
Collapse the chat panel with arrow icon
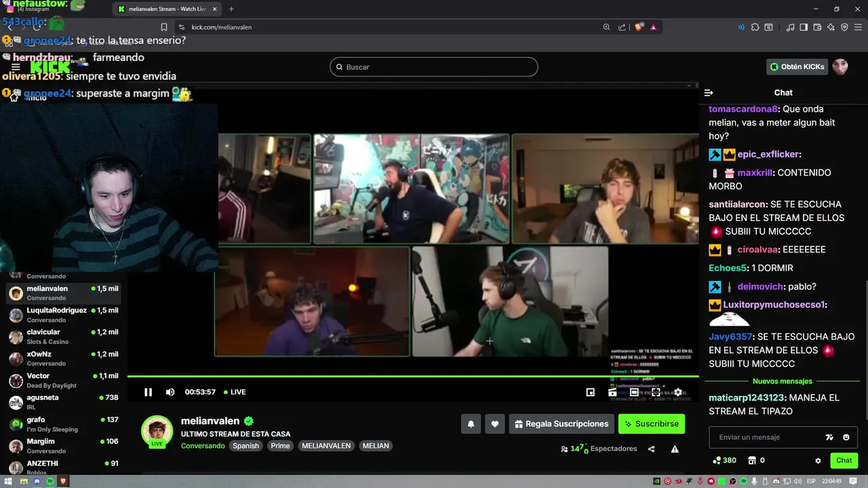[x=709, y=93]
